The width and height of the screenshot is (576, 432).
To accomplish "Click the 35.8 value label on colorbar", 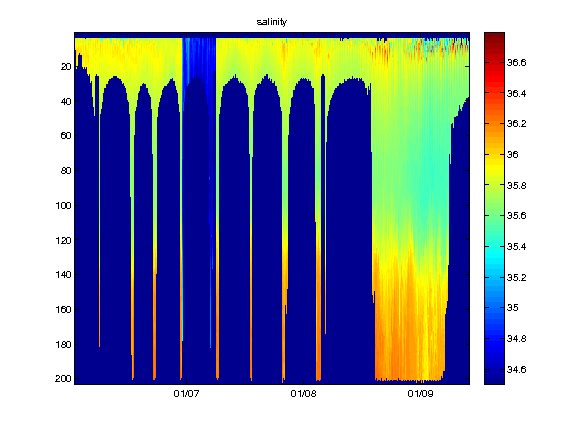I will pos(516,186).
